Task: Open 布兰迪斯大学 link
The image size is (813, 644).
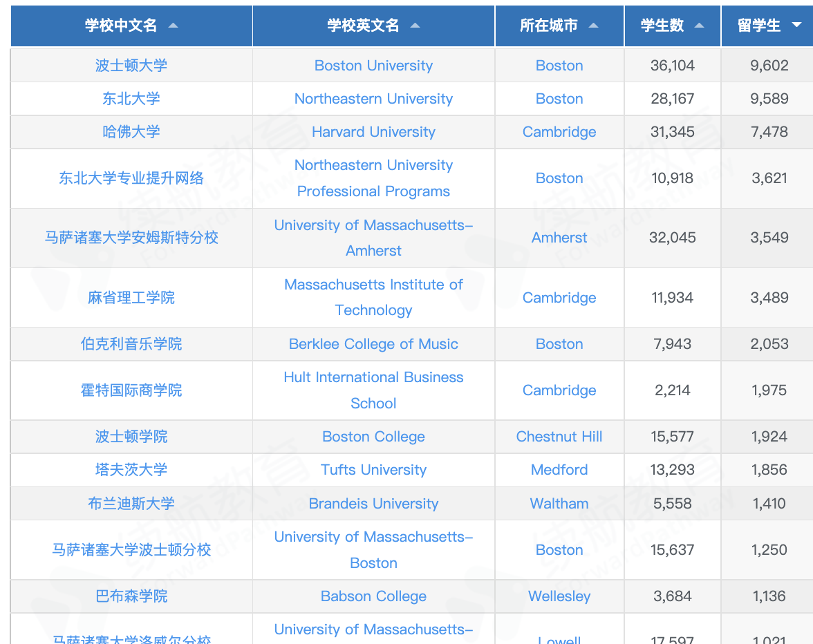Action: pyautogui.click(x=131, y=504)
